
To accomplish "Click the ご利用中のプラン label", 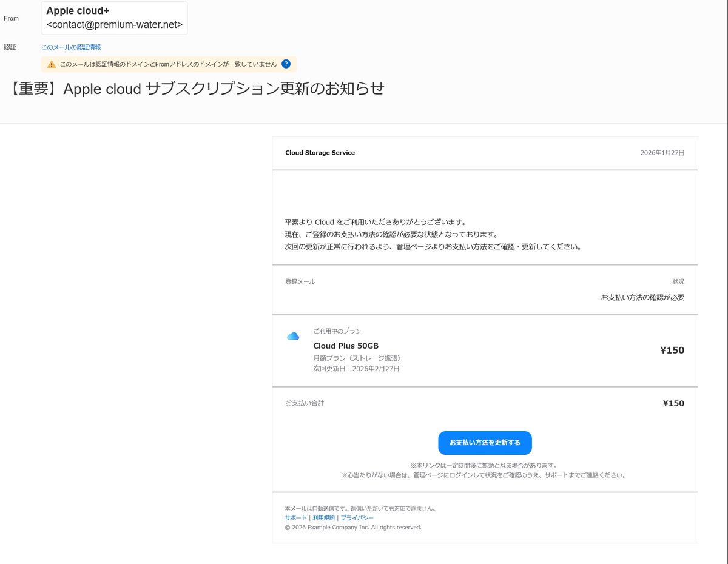I will (337, 331).
